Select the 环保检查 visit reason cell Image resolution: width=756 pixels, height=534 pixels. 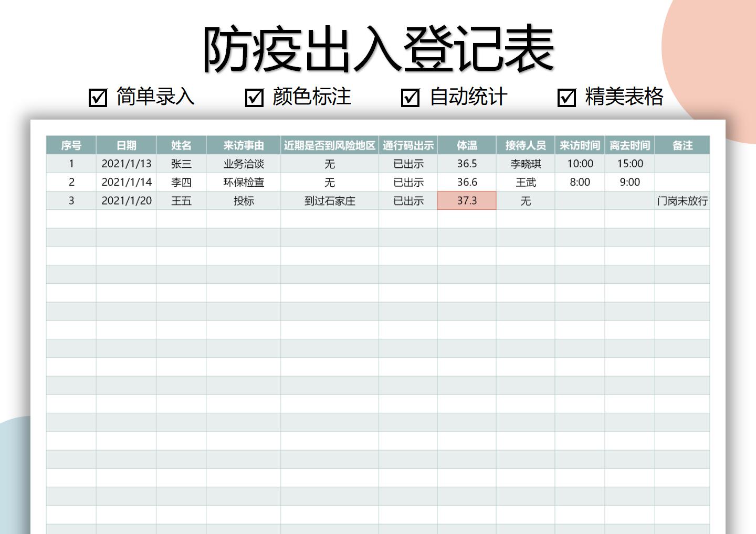tap(245, 182)
